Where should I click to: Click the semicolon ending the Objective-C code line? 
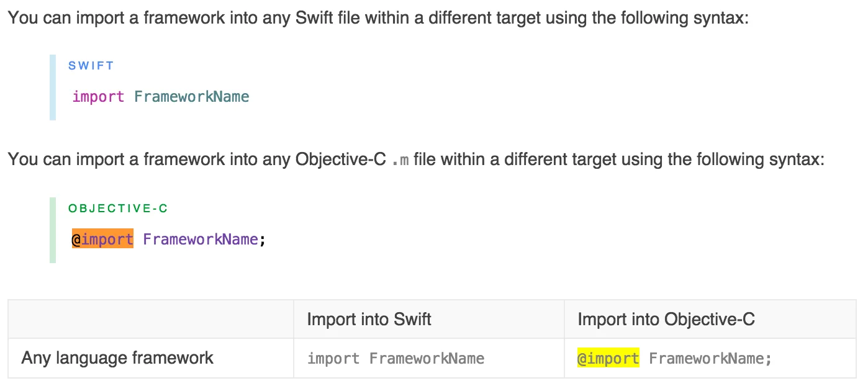[263, 240]
